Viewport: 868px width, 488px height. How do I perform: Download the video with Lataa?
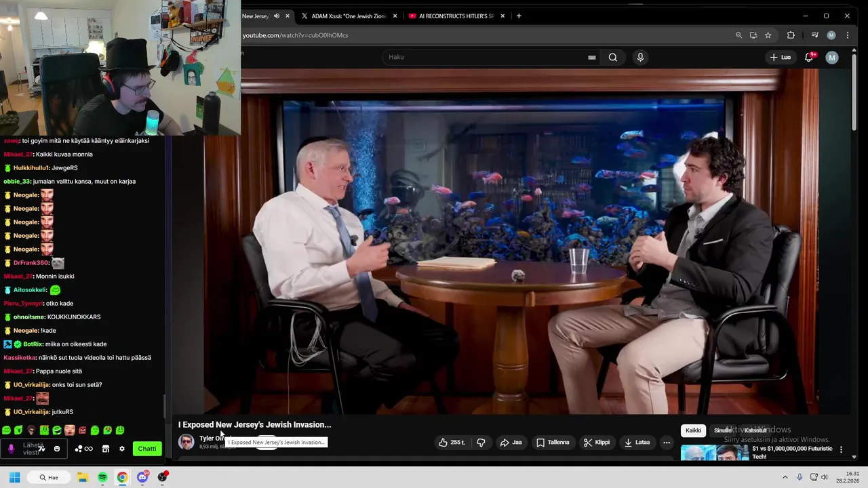(x=637, y=443)
